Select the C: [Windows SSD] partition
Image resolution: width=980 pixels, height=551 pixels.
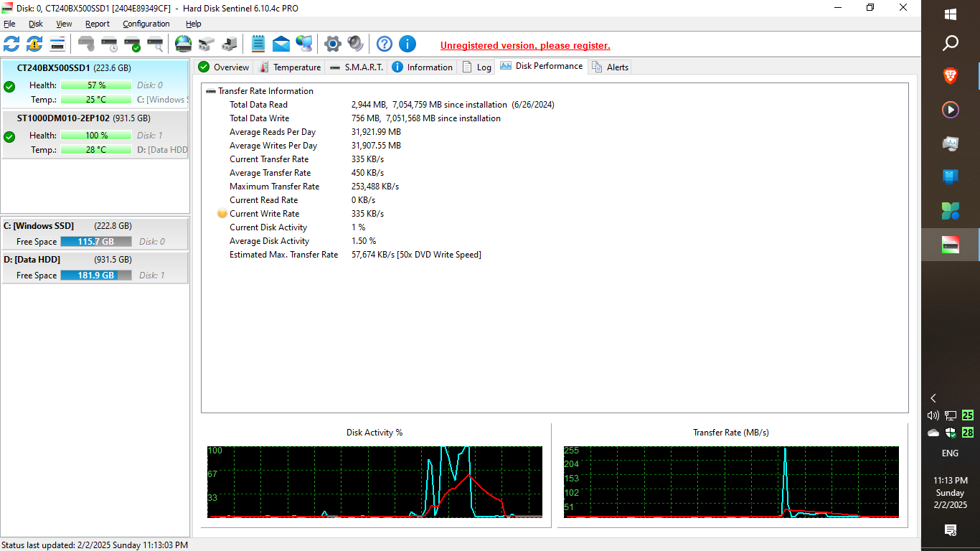[x=95, y=234]
